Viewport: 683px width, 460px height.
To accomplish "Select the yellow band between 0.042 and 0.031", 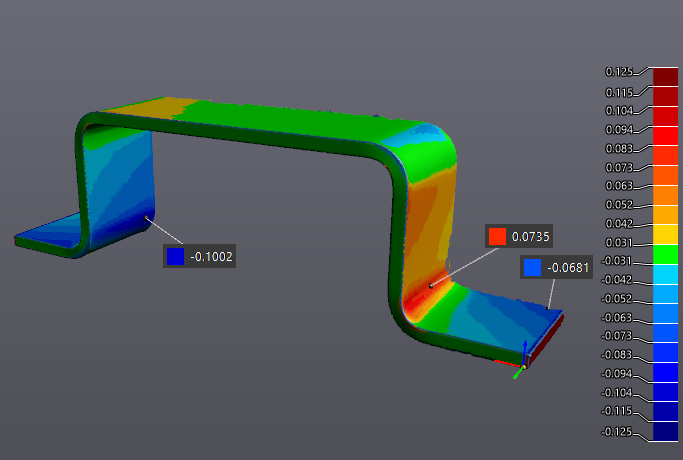I will [666, 235].
